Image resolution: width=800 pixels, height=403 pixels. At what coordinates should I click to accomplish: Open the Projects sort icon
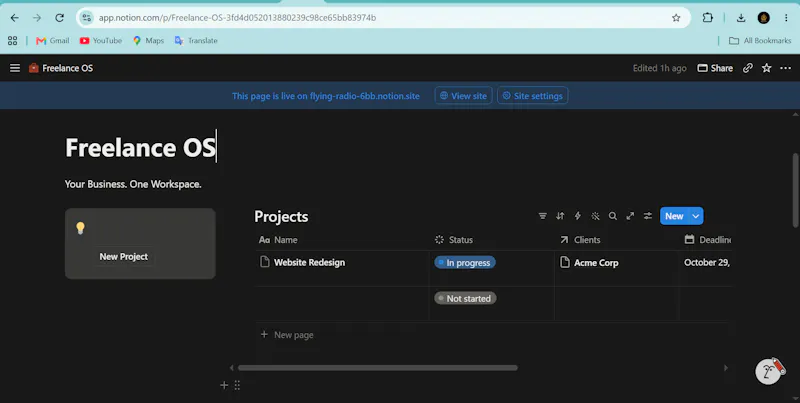point(560,216)
